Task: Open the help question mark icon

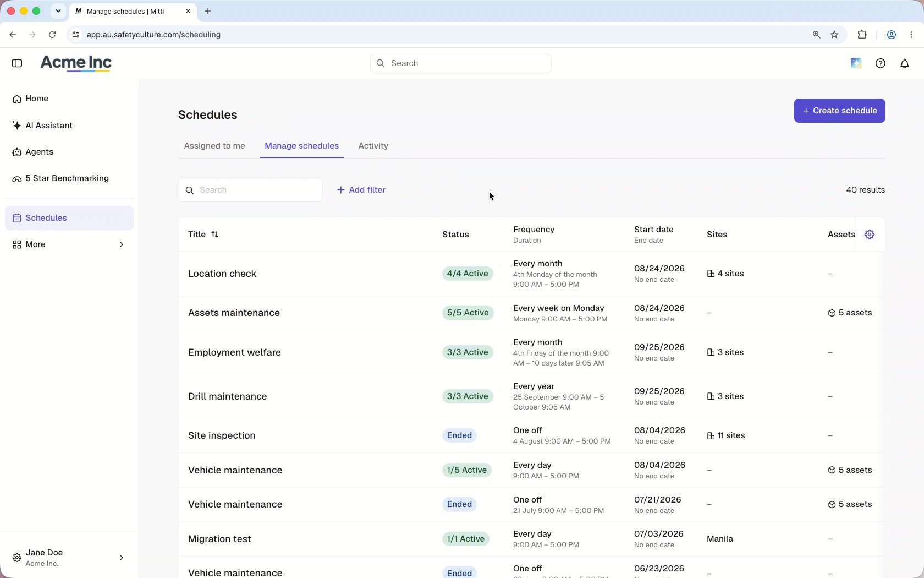Action: 881,63
